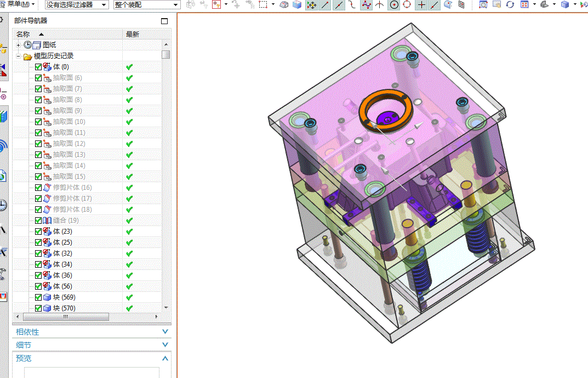Uncheck the 缝合 (19) checkbox
588x378 pixels.
pos(38,221)
